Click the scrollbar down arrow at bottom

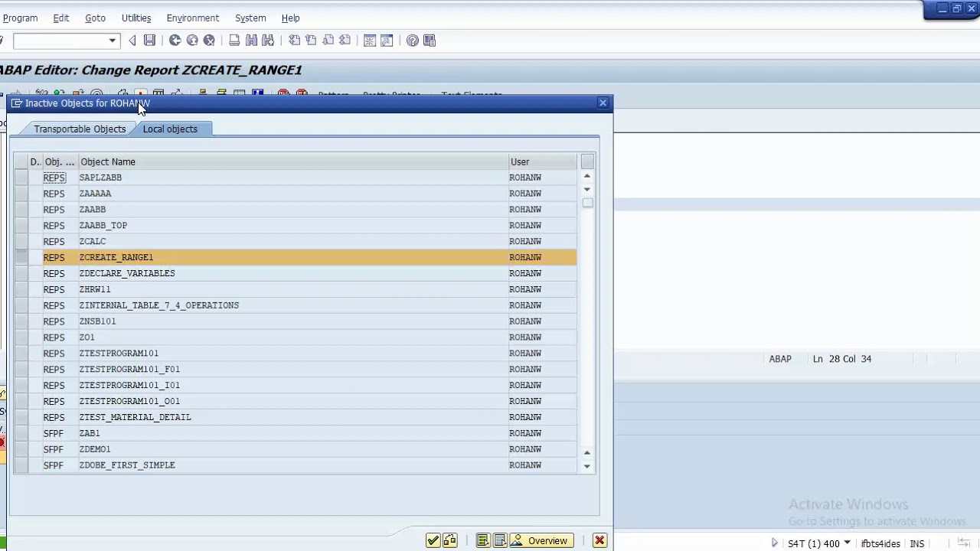pos(587,466)
